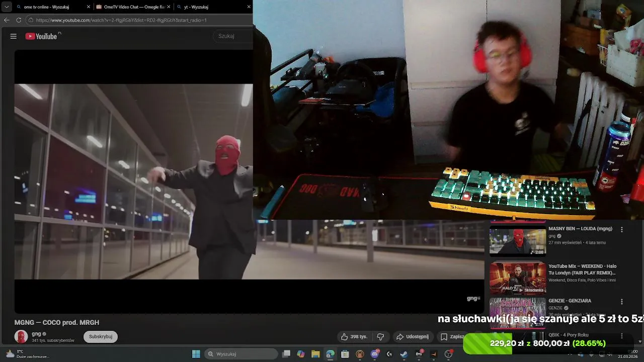Close the OmeTV Video Chat tab

[169, 7]
